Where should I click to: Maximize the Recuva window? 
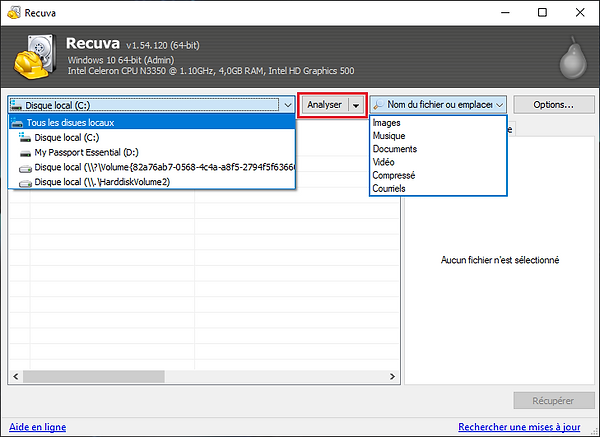(542, 13)
